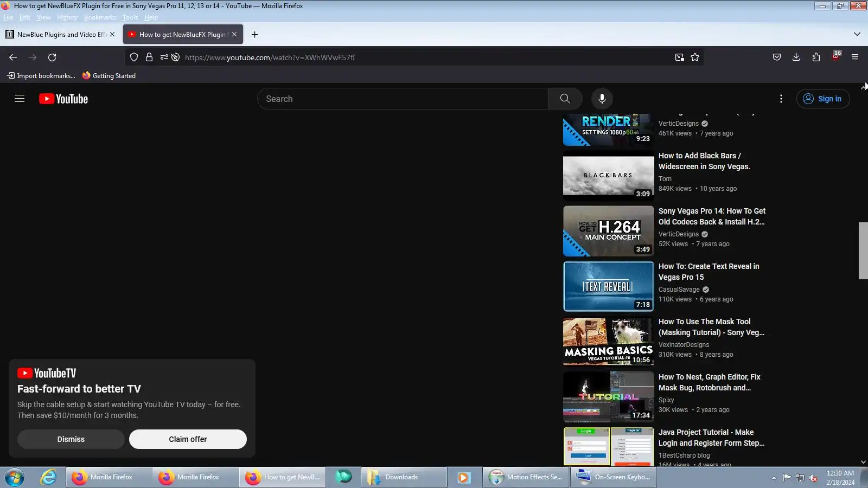Open the Downloads folder on the taskbar
Image resolution: width=868 pixels, height=488 pixels.
click(404, 477)
